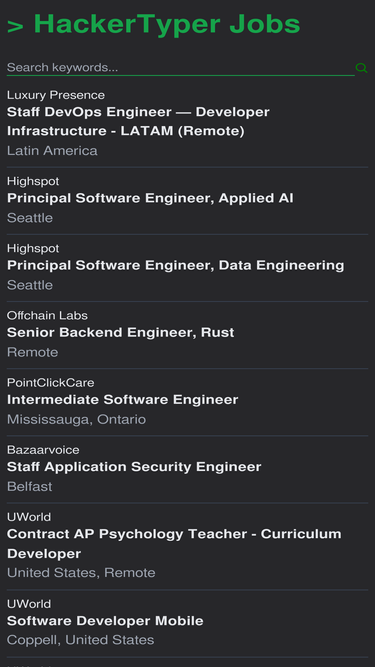The height and width of the screenshot is (667, 375).
Task: Open Contract AP Psychology Teacher listing
Action: tap(174, 544)
